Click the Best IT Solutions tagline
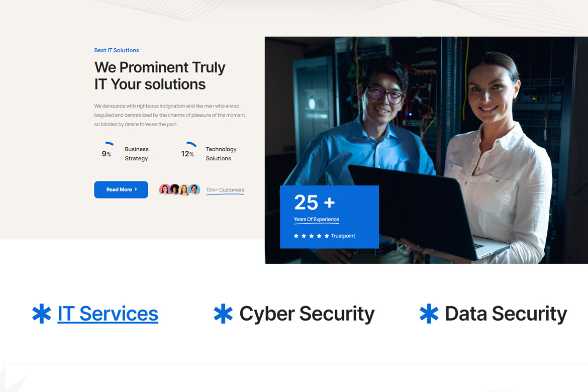588x392 pixels. point(117,50)
